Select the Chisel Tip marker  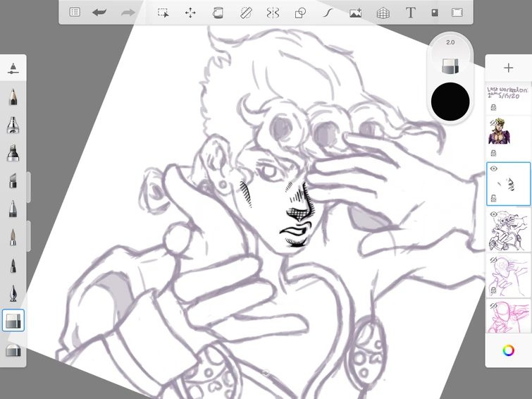point(13,180)
